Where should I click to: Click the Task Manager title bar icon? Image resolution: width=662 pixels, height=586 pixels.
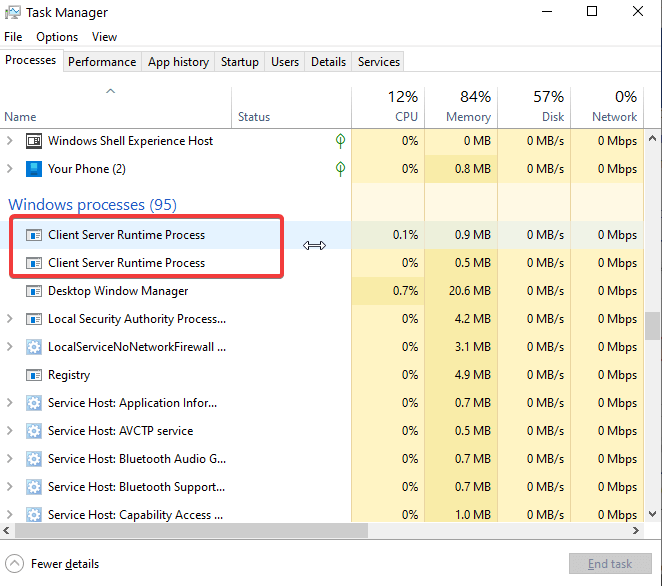[x=13, y=12]
